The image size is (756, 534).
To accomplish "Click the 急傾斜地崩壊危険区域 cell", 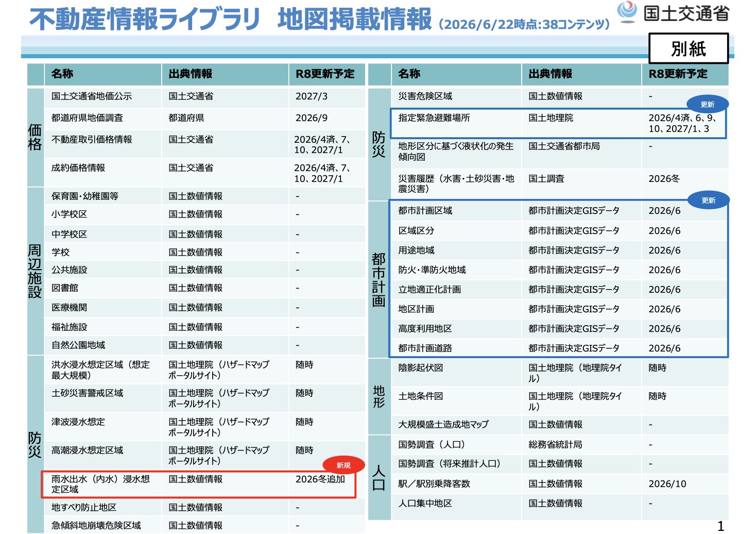I will tap(96, 526).
